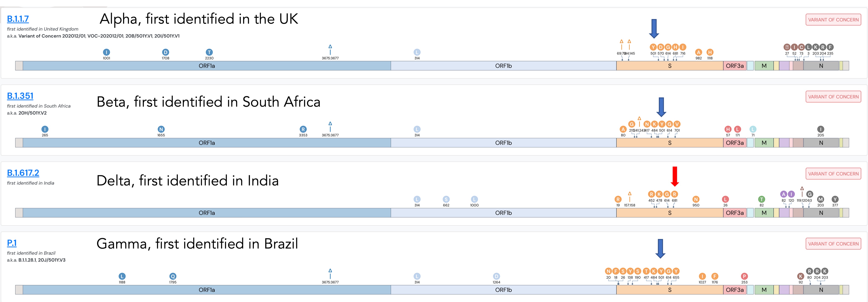
Task: Select the green M gene block in Gamma row
Action: (x=764, y=290)
